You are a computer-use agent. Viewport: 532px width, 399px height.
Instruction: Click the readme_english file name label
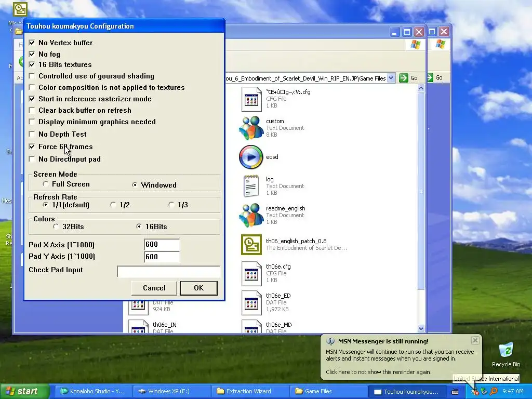point(285,208)
